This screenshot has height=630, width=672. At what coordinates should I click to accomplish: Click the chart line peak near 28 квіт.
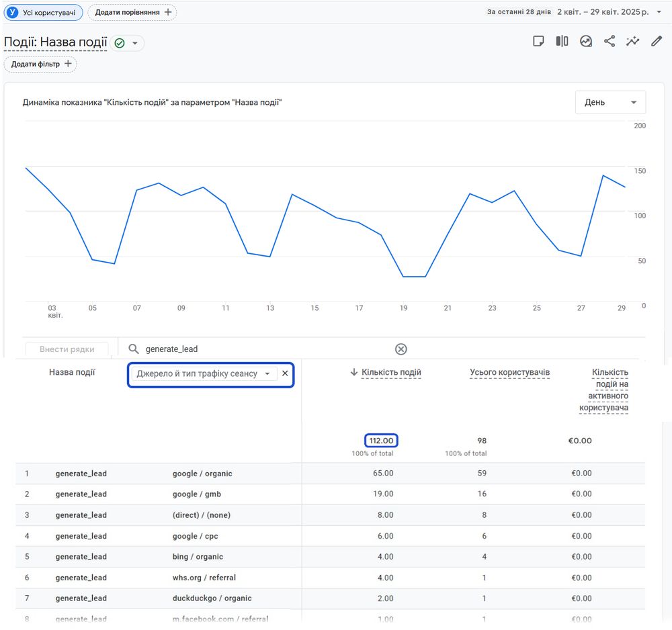click(603, 175)
